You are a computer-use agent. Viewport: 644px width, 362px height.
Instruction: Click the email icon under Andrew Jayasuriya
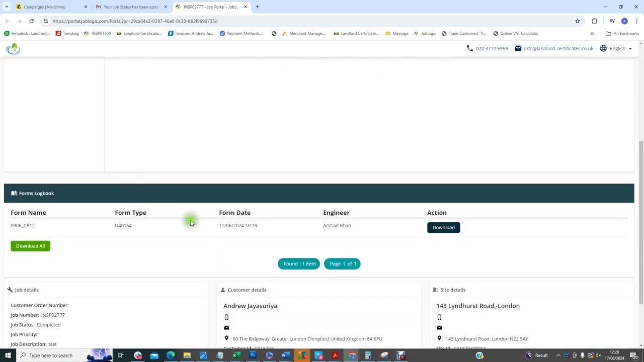click(226, 328)
